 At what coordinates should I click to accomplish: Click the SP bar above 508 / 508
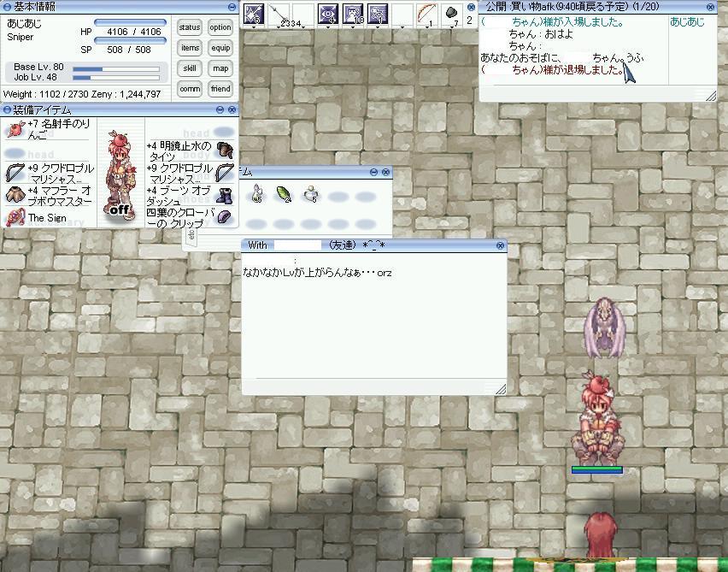[x=130, y=40]
